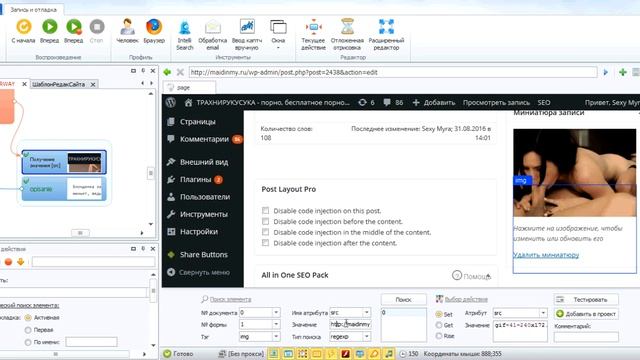Click the Тестировать button
This screenshot has width=640, height=360.
click(x=586, y=300)
